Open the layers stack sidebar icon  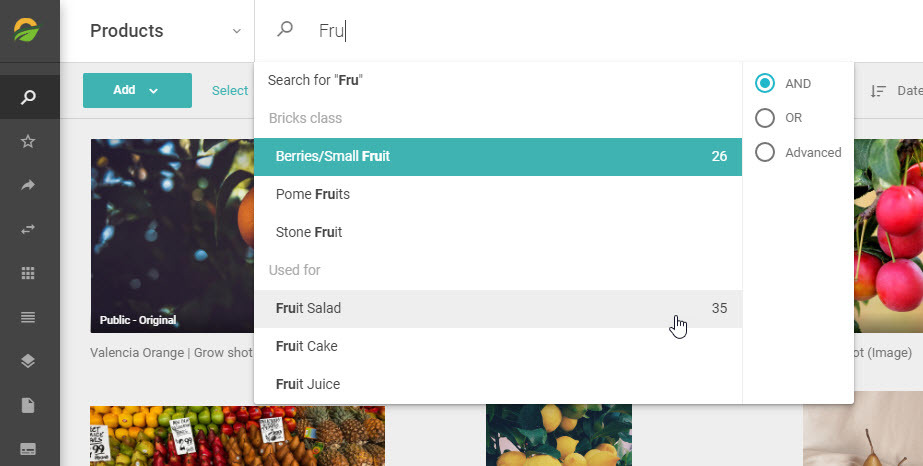[28, 361]
